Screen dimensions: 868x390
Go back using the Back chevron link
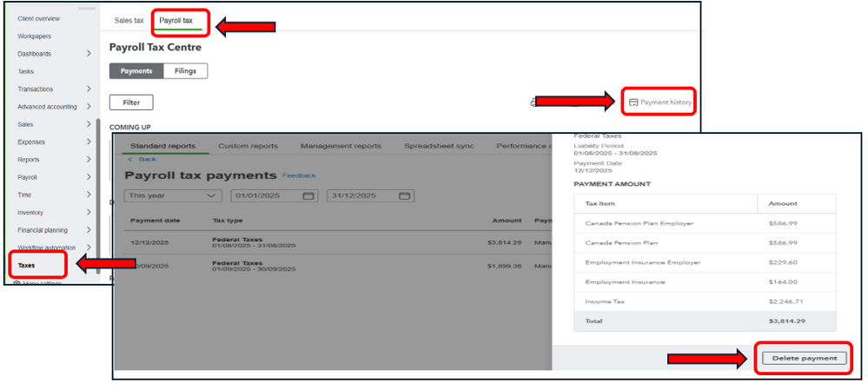[142, 159]
